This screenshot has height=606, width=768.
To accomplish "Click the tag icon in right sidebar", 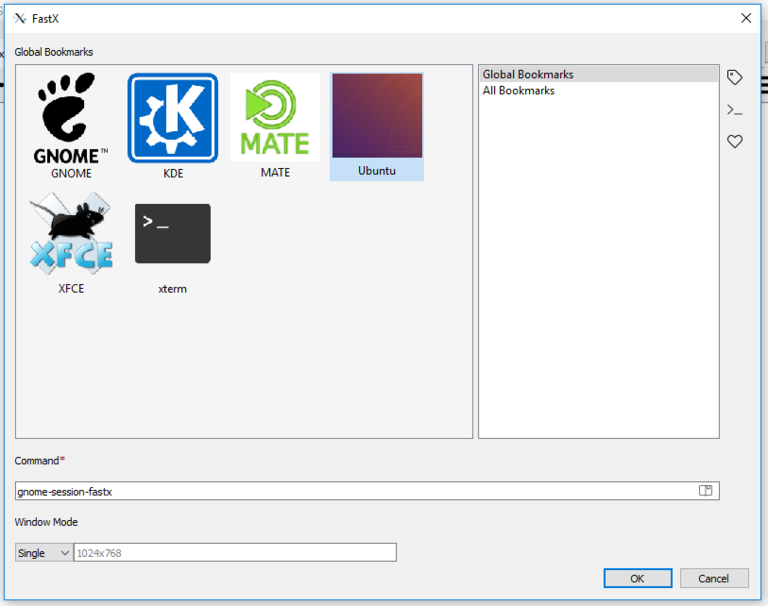I will pyautogui.click(x=735, y=77).
